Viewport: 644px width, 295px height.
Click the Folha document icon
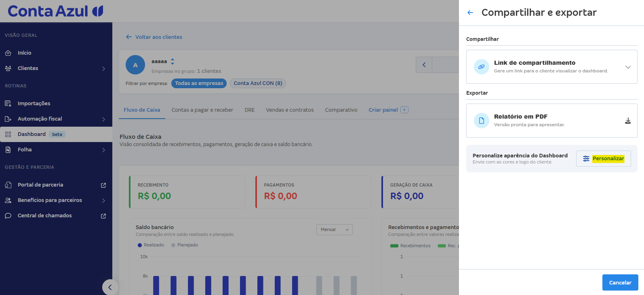pyautogui.click(x=8, y=150)
